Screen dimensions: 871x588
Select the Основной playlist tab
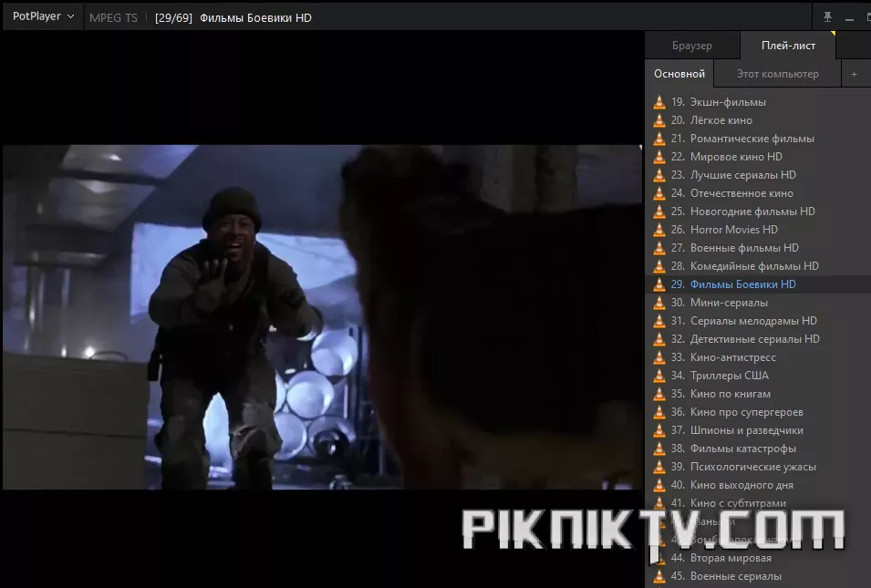(x=679, y=74)
